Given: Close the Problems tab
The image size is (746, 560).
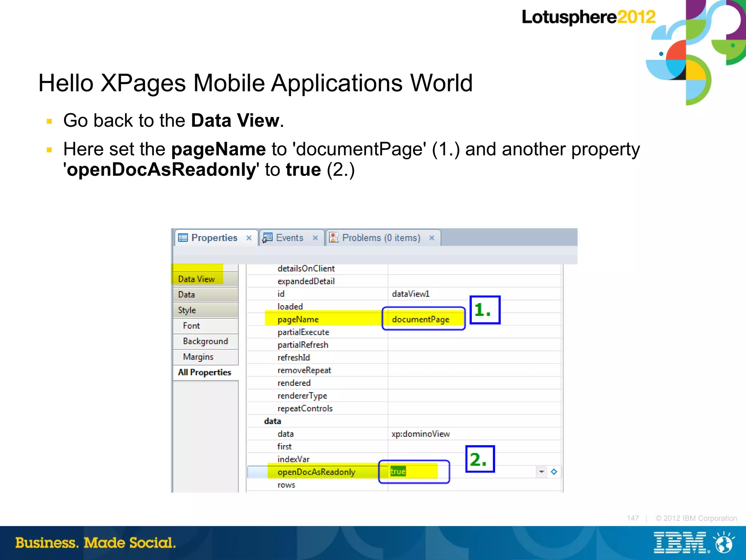Looking at the screenshot, I should (432, 238).
